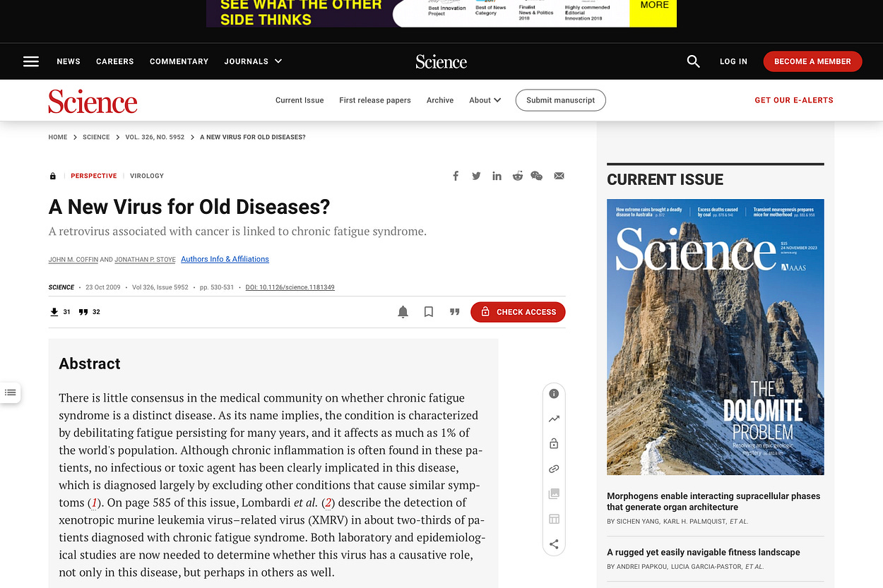Open the Careers menu item
This screenshot has width=883, height=588.
(x=115, y=61)
